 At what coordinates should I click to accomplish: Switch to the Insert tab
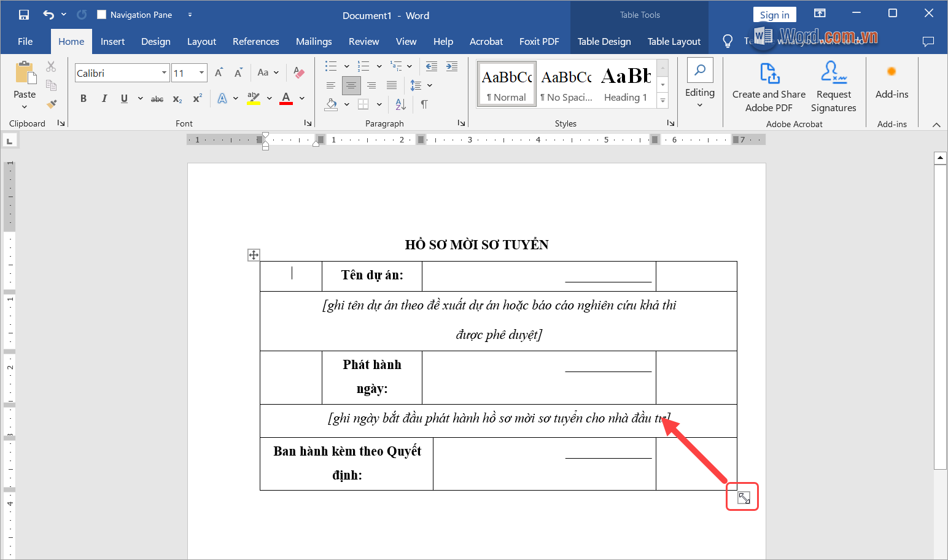coord(112,42)
